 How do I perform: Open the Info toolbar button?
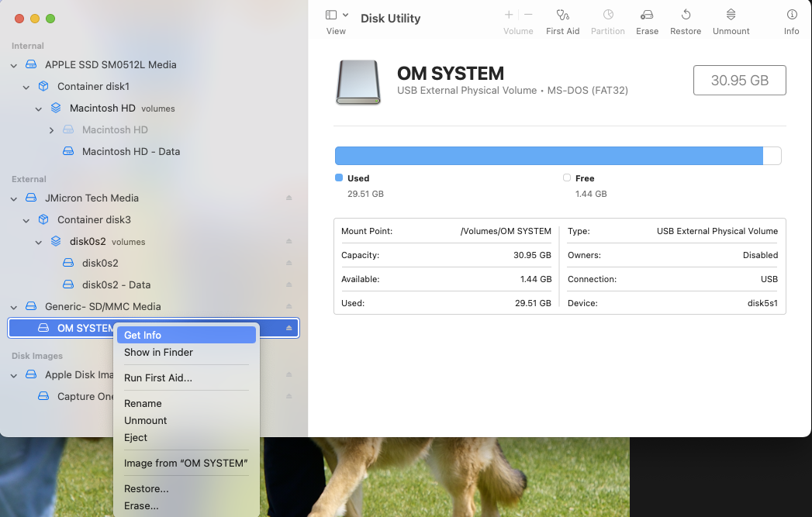pos(791,16)
